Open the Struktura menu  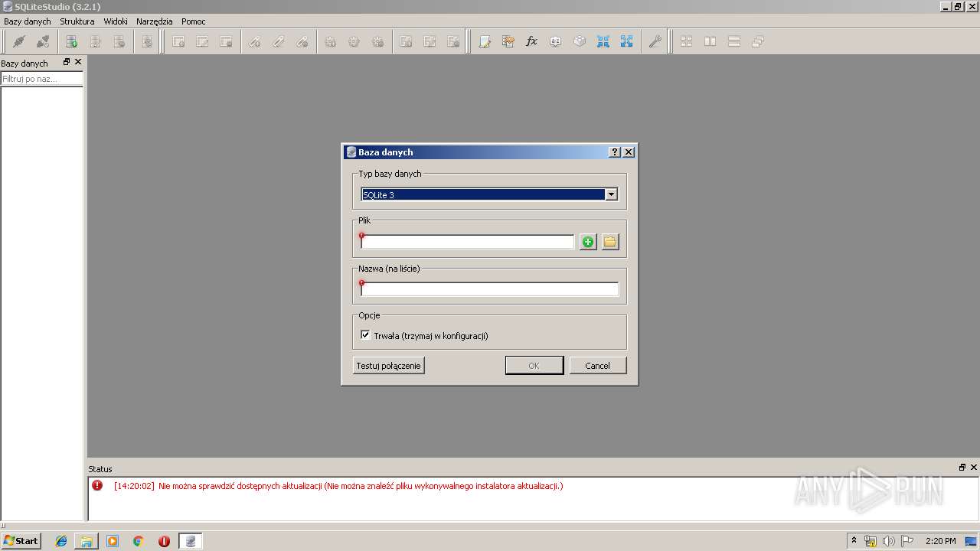(x=77, y=21)
